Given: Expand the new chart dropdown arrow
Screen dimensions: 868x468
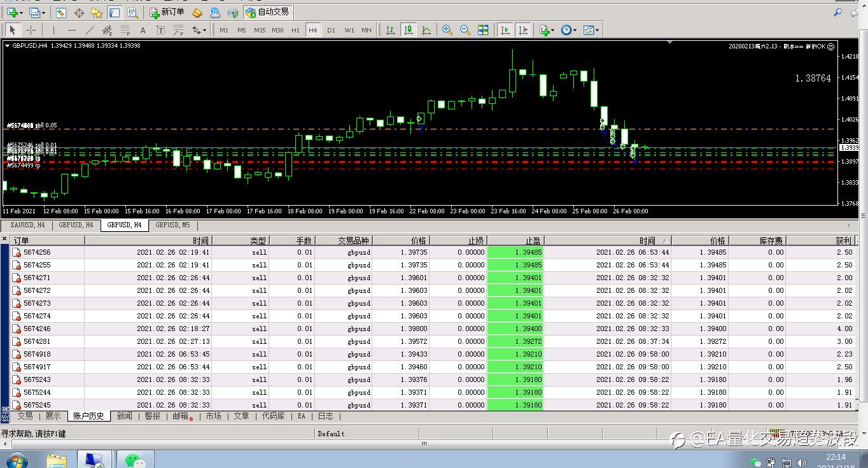Looking at the screenshot, I should point(20,13).
